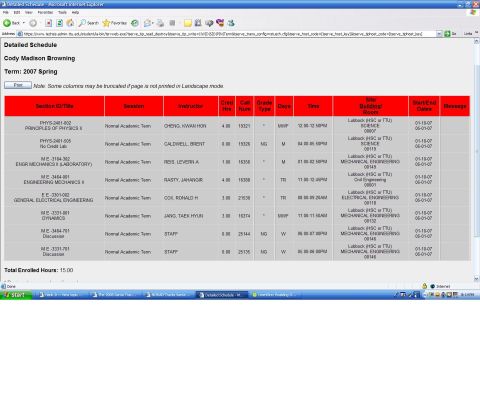This screenshot has height=415, width=480.
Task: Click the Messenger people toolbar icon
Action: pos(231,23)
